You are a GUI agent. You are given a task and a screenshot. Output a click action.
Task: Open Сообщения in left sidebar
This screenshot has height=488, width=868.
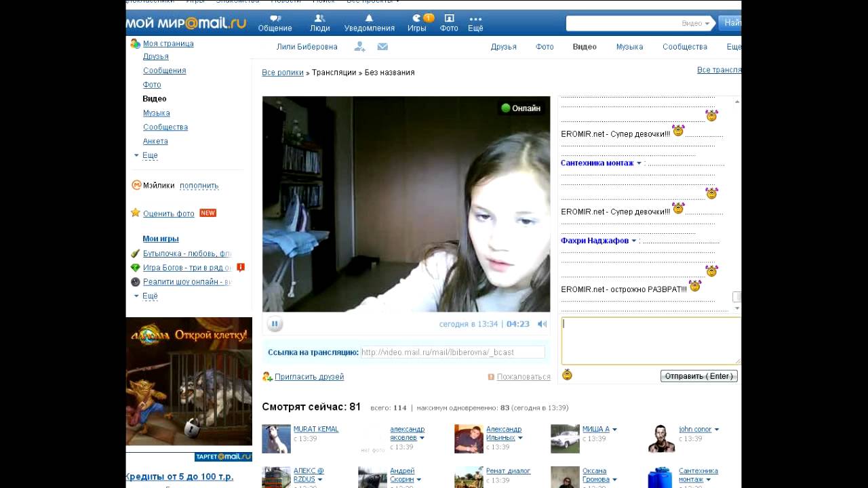tap(164, 70)
